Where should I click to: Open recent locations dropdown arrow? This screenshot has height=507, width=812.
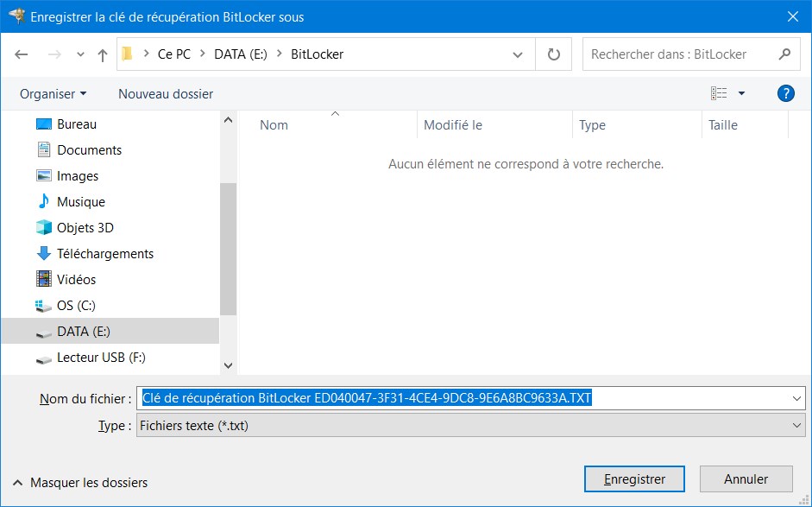80,54
